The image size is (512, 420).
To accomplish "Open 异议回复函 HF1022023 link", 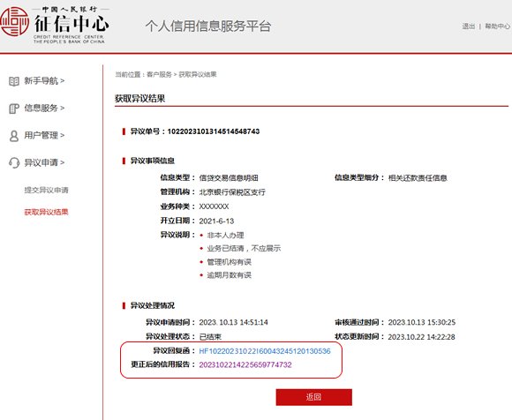I will 265,351.
